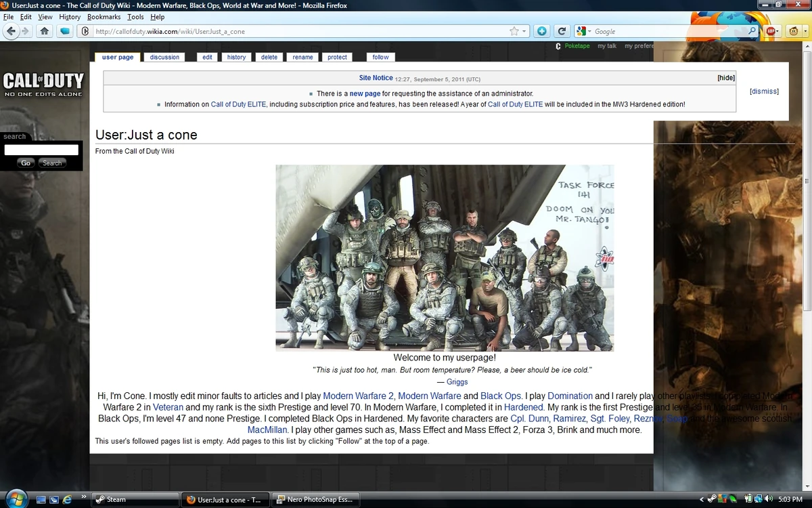812x508 pixels.
Task: Click the protect tab
Action: (337, 57)
